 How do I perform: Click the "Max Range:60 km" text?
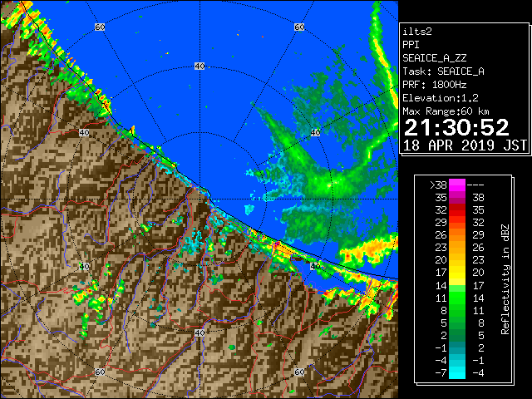(x=446, y=111)
